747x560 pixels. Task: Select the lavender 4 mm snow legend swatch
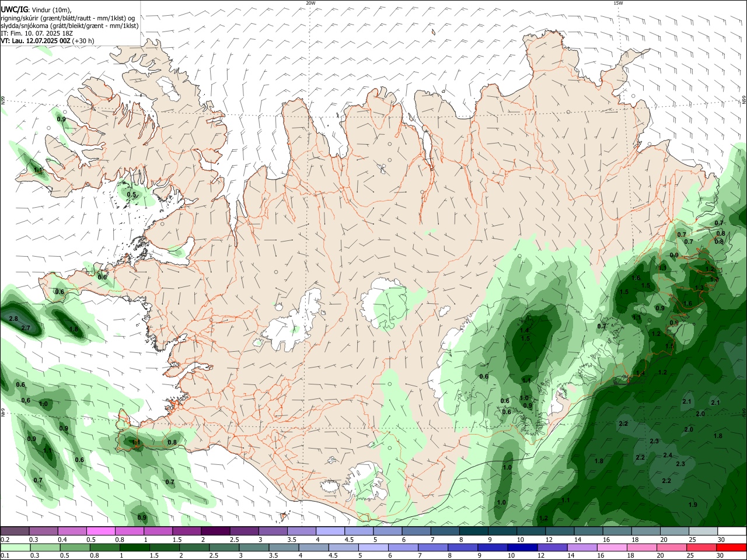[330, 531]
